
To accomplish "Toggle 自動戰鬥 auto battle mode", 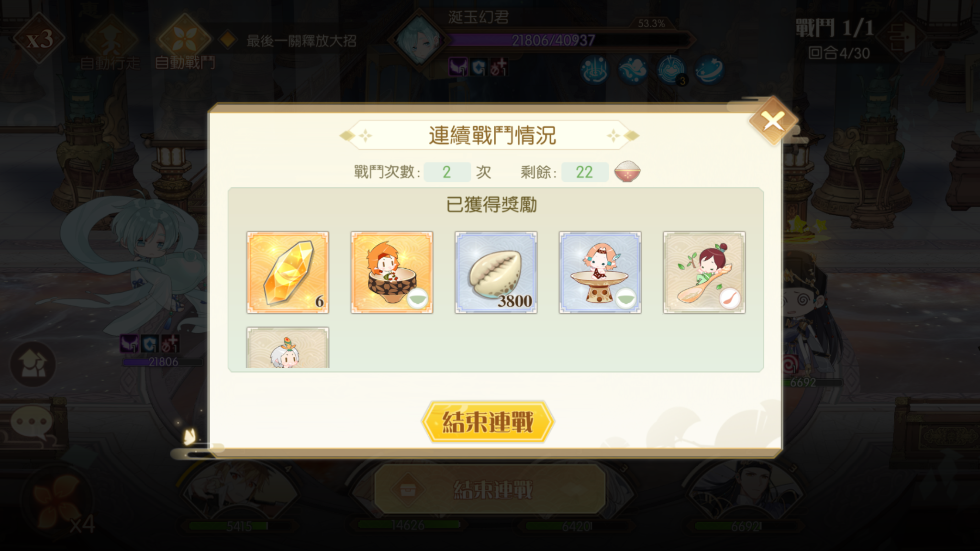I will [185, 43].
